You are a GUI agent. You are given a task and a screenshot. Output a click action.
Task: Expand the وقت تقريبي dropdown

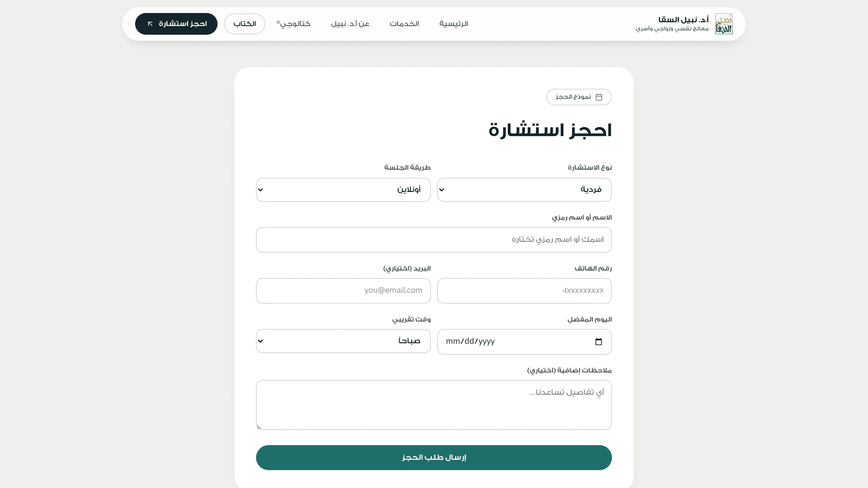point(343,341)
